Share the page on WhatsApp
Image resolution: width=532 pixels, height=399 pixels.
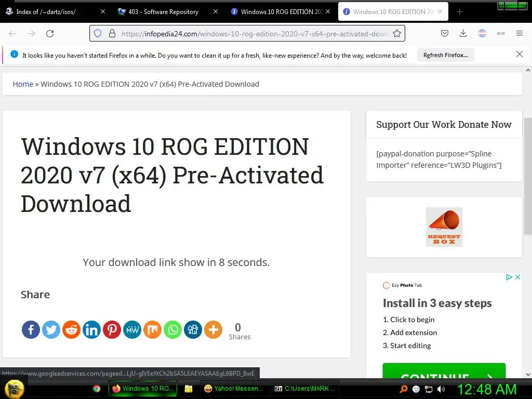pyautogui.click(x=172, y=329)
